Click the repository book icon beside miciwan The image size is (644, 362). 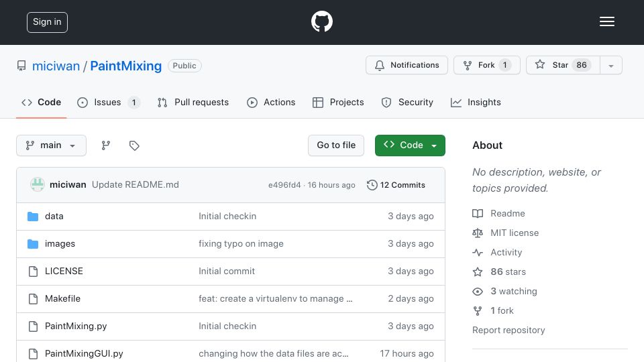point(21,66)
